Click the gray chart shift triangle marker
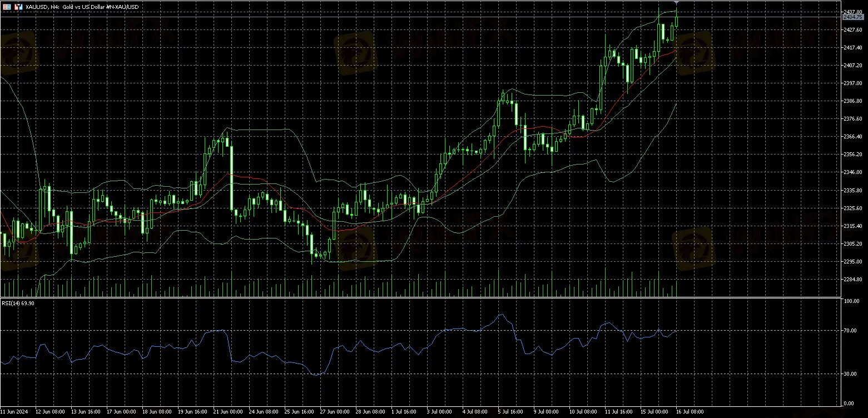The height and width of the screenshot is (418, 868). click(677, 3)
